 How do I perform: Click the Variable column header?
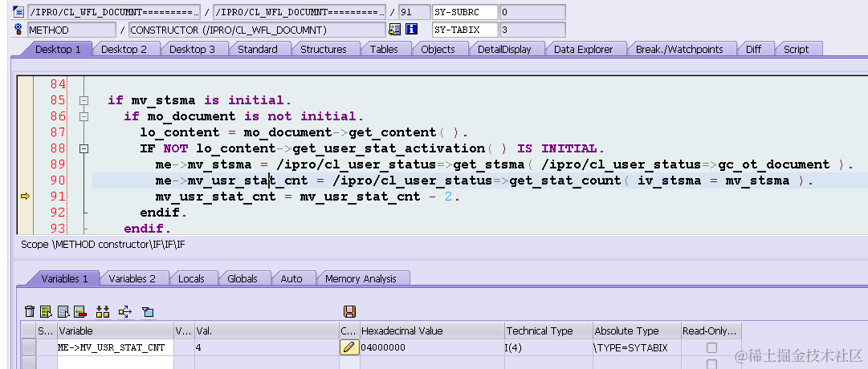coord(116,330)
